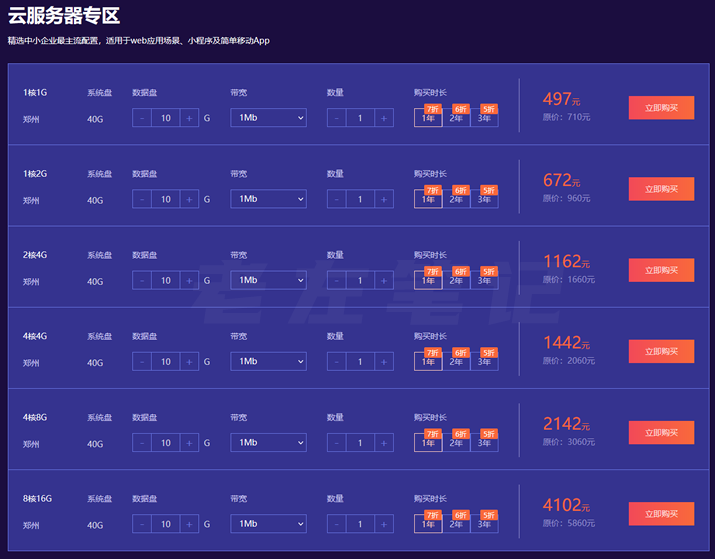This screenshot has width=715, height=559.
Task: Increase data disk size for 4核8G plan
Action: (x=189, y=442)
